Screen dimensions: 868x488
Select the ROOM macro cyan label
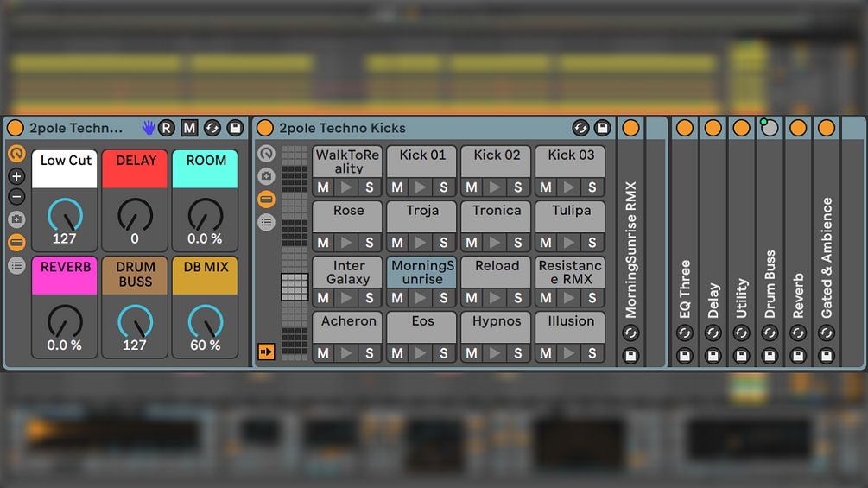tap(206, 168)
